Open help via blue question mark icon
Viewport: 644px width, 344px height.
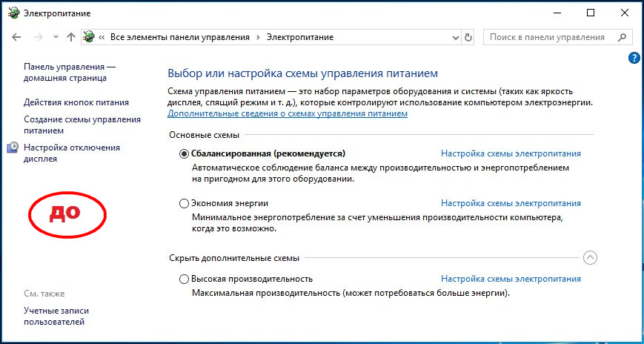tap(634, 58)
